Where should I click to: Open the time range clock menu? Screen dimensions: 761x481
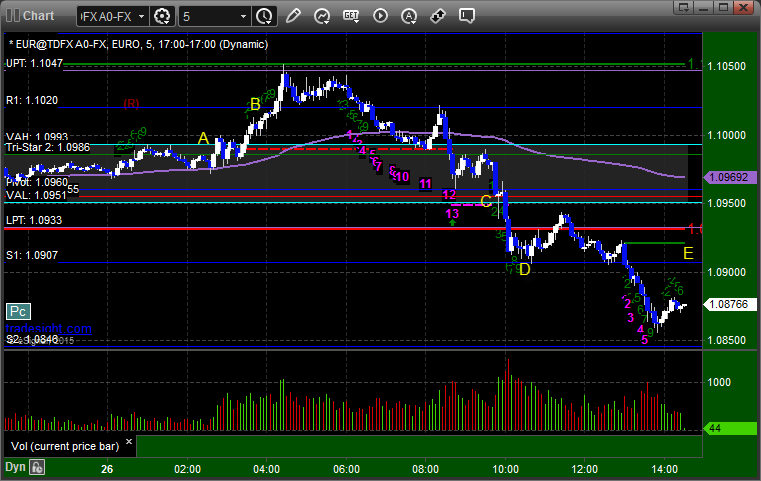(265, 17)
